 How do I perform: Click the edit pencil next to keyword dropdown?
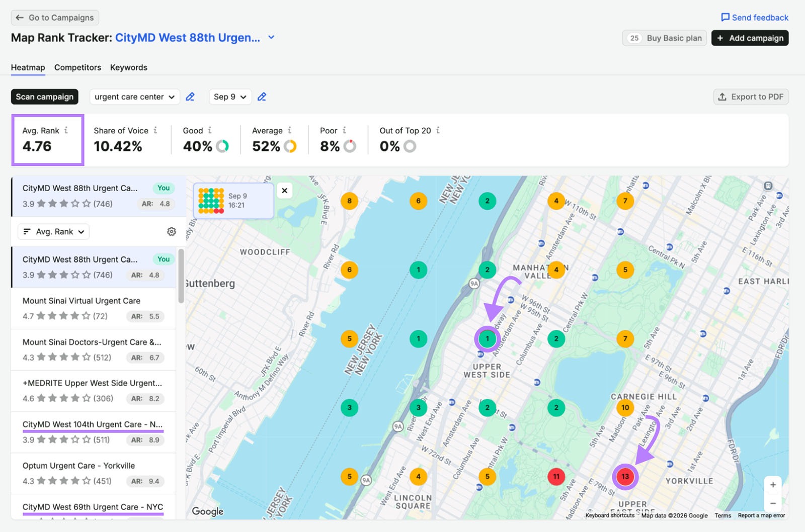(190, 97)
